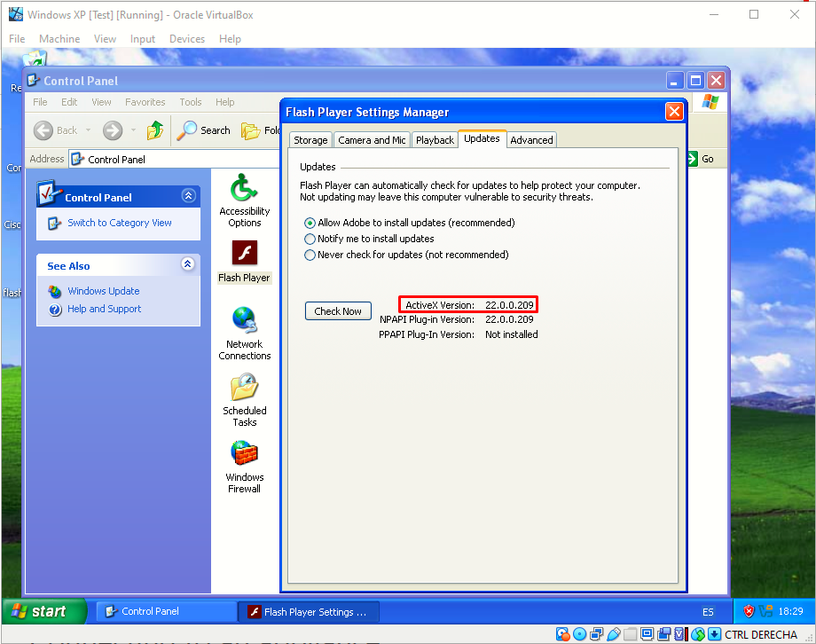The width and height of the screenshot is (816, 644).
Task: Click the Help and Support link text
Action: pyautogui.click(x=104, y=309)
